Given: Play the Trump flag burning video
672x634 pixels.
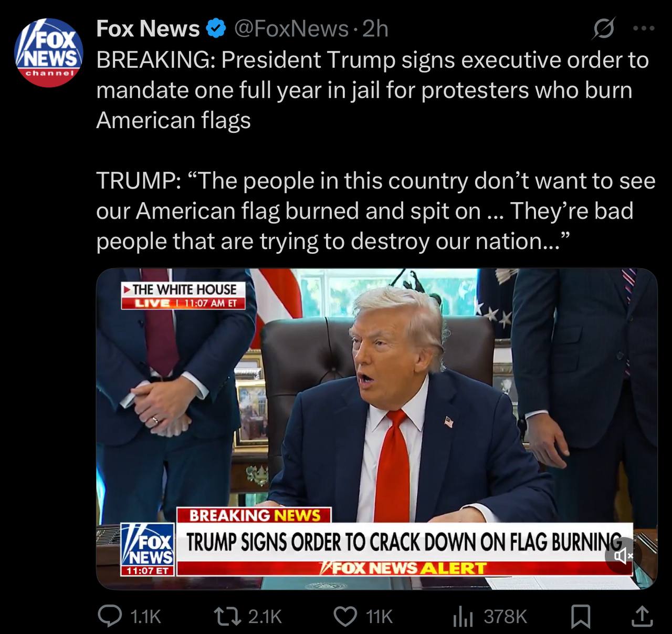Looking at the screenshot, I should click(377, 429).
